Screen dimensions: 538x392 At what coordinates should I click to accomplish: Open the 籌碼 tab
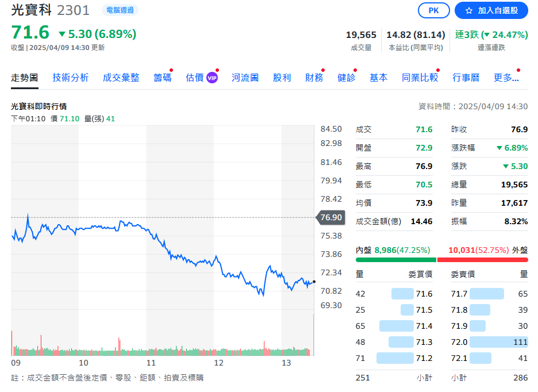tap(163, 78)
